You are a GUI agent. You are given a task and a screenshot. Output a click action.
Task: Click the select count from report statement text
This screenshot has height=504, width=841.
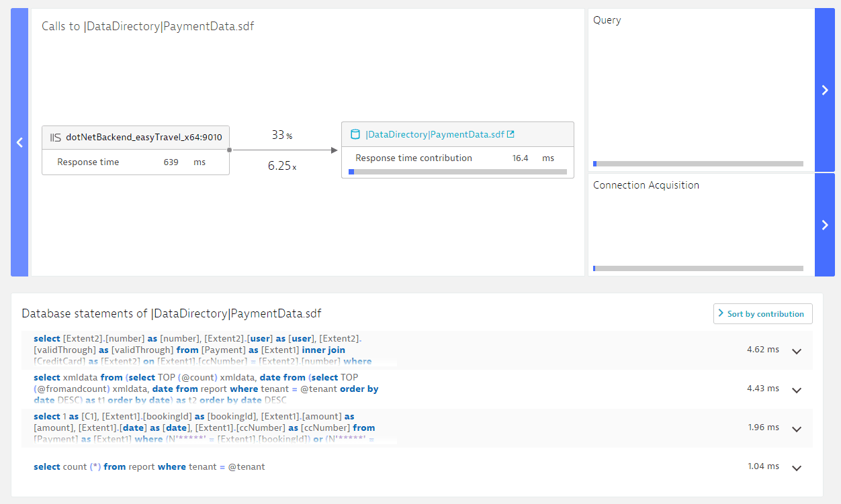tap(149, 466)
